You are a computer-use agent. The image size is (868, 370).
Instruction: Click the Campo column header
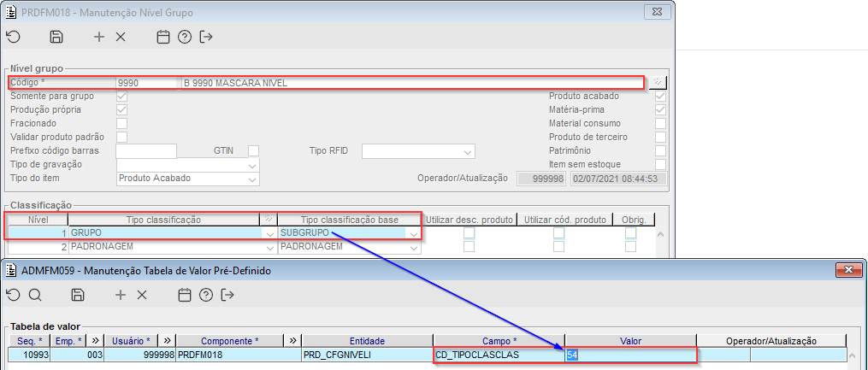click(x=499, y=340)
